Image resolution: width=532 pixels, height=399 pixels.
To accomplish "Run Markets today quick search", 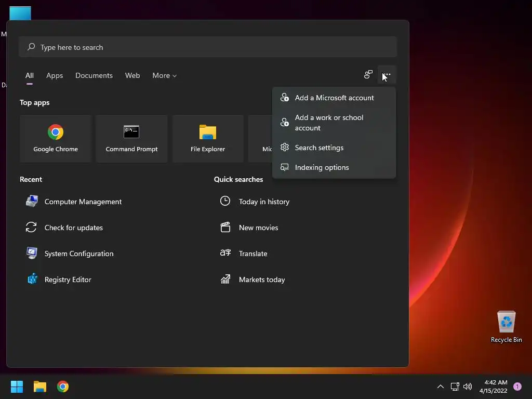I will click(262, 280).
